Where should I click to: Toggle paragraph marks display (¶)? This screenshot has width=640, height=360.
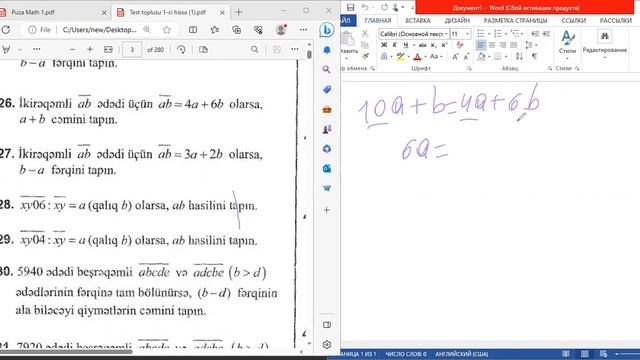click(x=534, y=56)
